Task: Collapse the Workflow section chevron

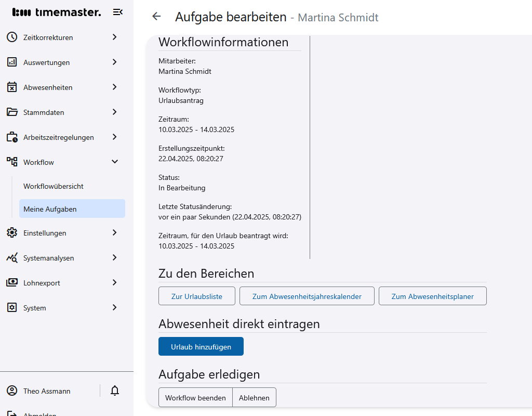Action: coord(115,162)
